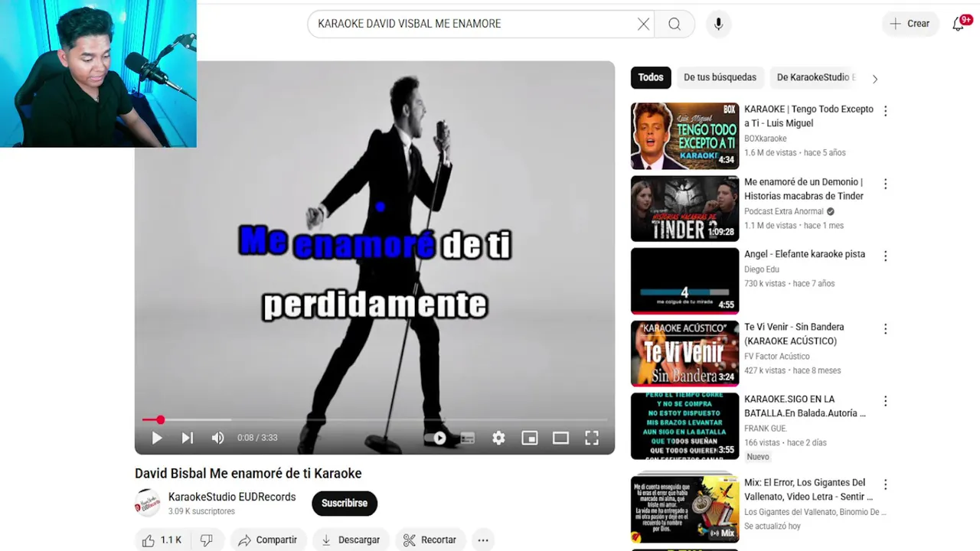Open options for Me enamoré de un Demonio
Viewport: 980px width, 551px height.
click(885, 184)
